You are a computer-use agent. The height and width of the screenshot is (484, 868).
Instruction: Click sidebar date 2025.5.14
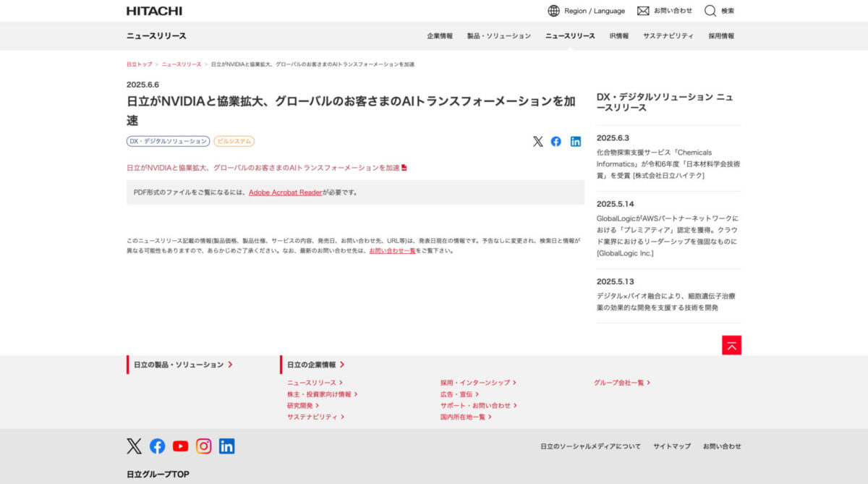coord(615,204)
